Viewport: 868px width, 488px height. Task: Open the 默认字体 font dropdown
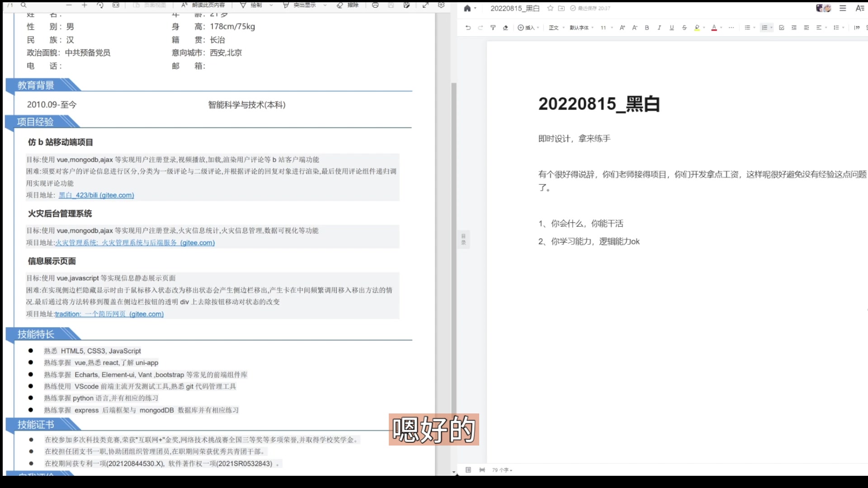pyautogui.click(x=581, y=28)
